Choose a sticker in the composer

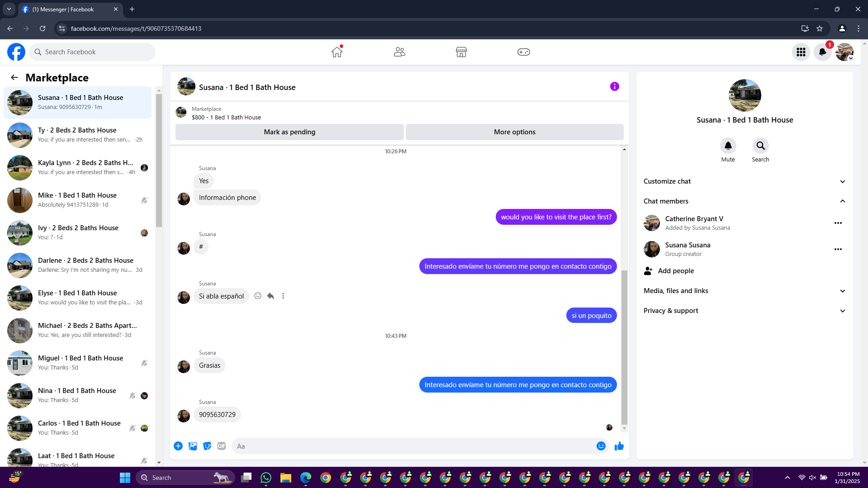(207, 446)
